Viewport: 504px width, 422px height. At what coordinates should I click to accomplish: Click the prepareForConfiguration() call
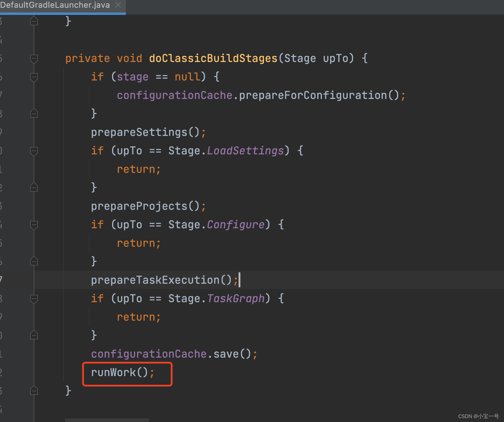pos(319,95)
